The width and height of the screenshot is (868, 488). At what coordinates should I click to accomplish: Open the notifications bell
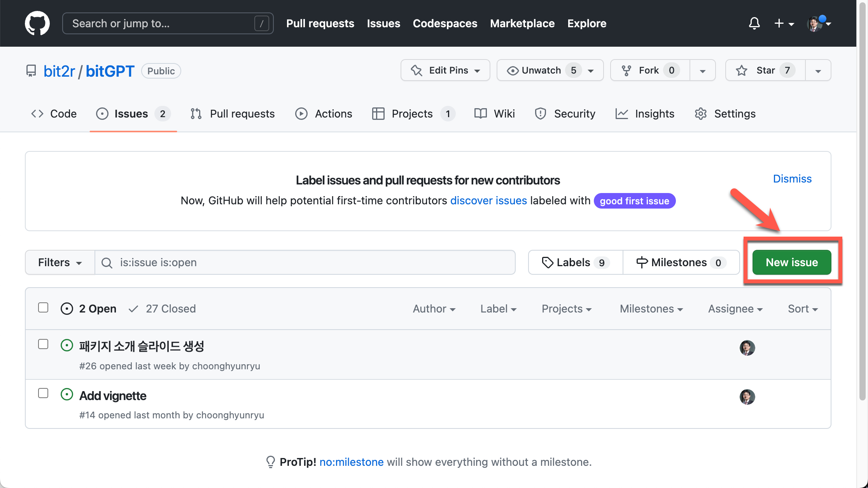tap(754, 23)
